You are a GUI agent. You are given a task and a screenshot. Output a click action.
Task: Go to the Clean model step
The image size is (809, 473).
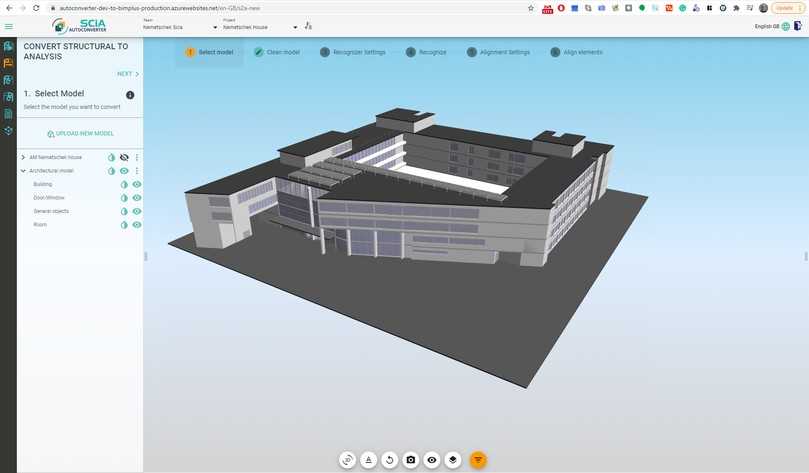coord(276,52)
